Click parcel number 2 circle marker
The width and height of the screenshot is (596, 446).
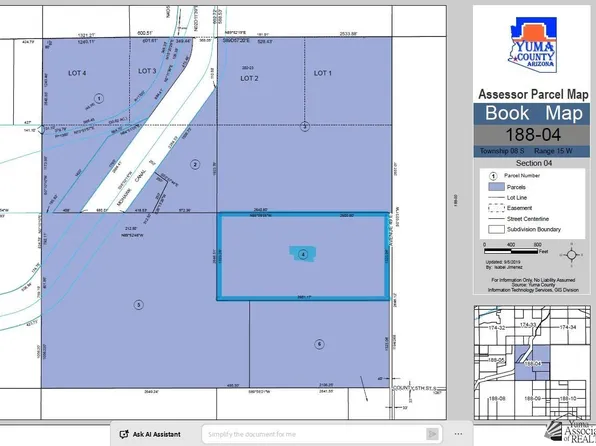coord(195,165)
